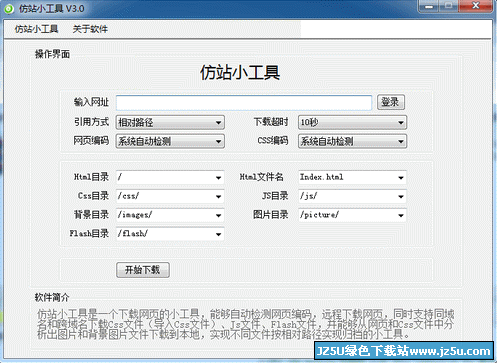
Task: Open the Html文件名 combo box showing Index.html
Action: click(x=352, y=177)
